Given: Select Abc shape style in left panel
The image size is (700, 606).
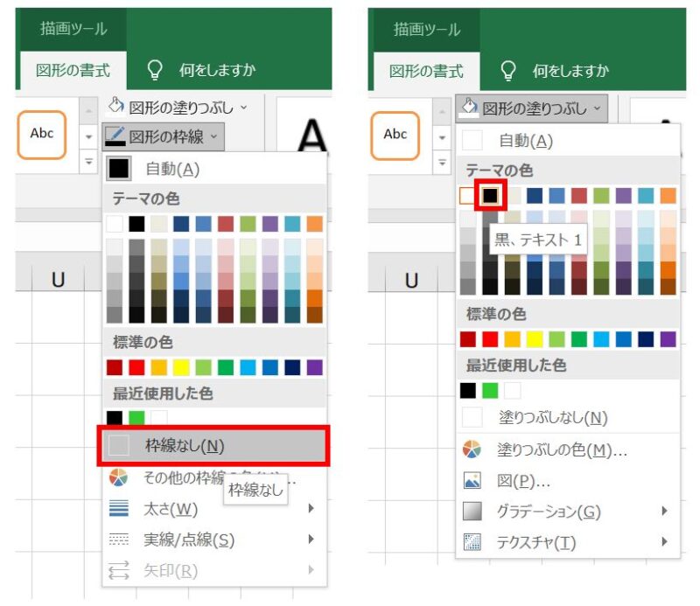Looking at the screenshot, I should (x=42, y=135).
